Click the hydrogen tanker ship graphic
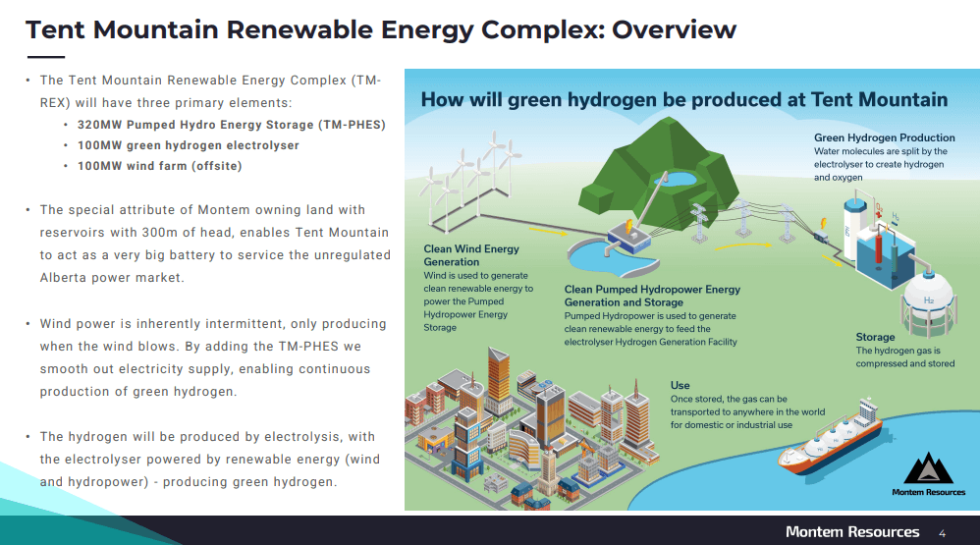This screenshot has height=545, width=980. tap(831, 438)
